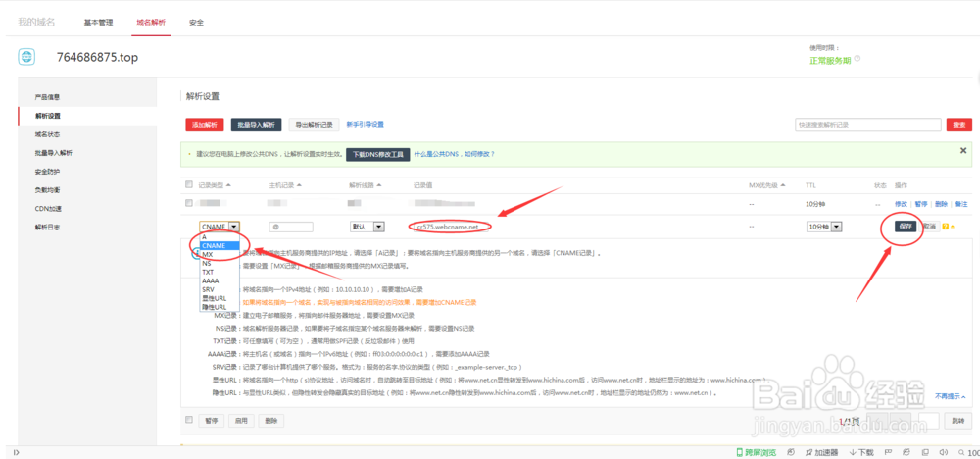Open the 默认 resolution line dropdown
This screenshot has width=980, height=459.
click(367, 227)
